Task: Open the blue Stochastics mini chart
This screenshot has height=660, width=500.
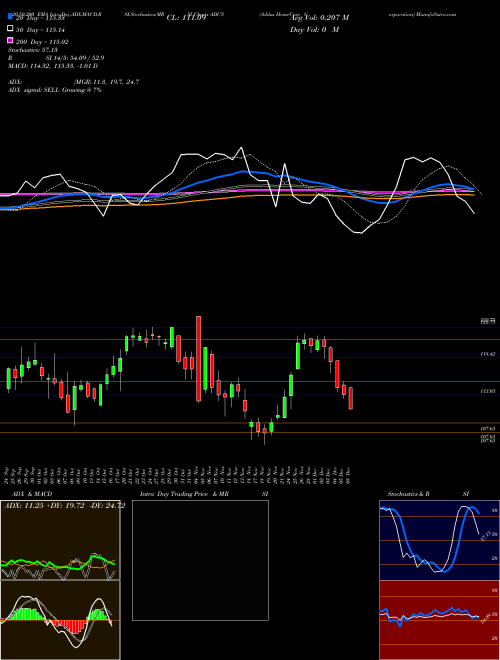Action: pos(439,540)
